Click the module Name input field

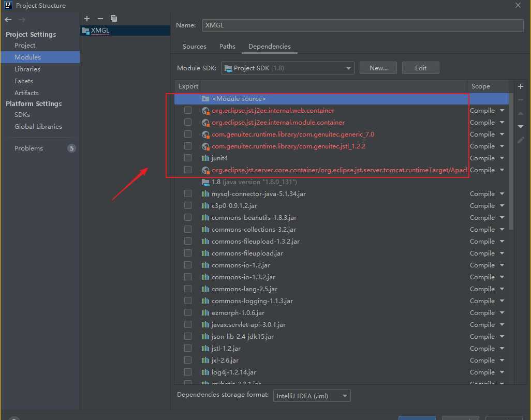(x=363, y=25)
